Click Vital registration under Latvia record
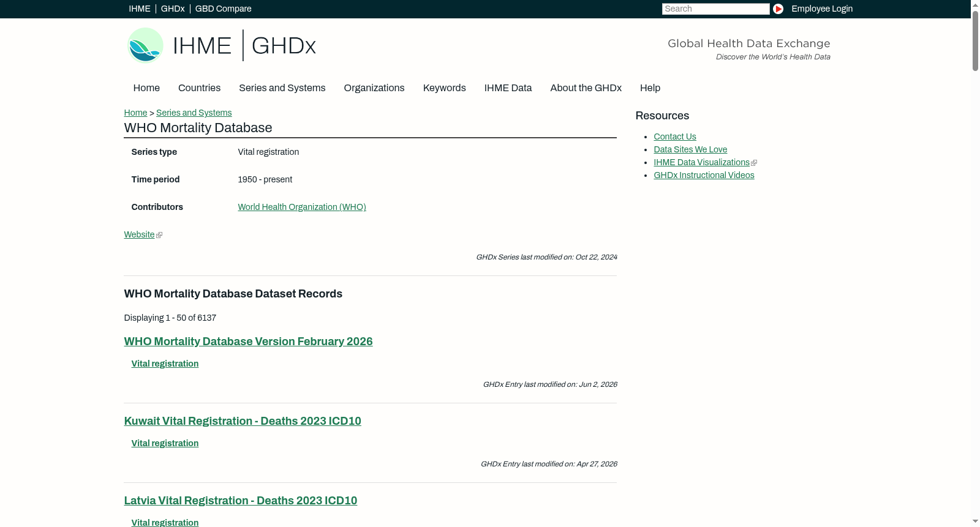Screen dimensions: 980x527 165,522
